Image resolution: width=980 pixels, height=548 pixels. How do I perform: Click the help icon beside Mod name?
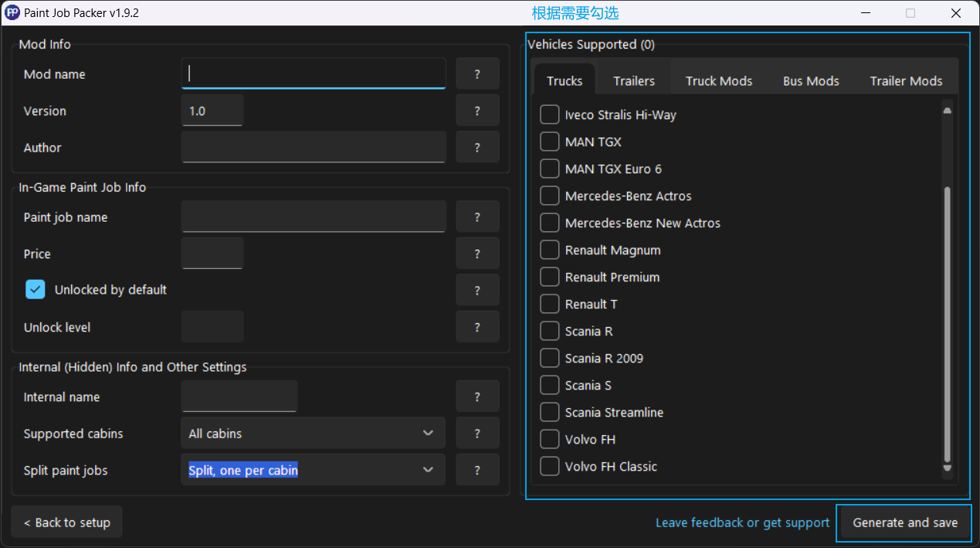coord(477,74)
